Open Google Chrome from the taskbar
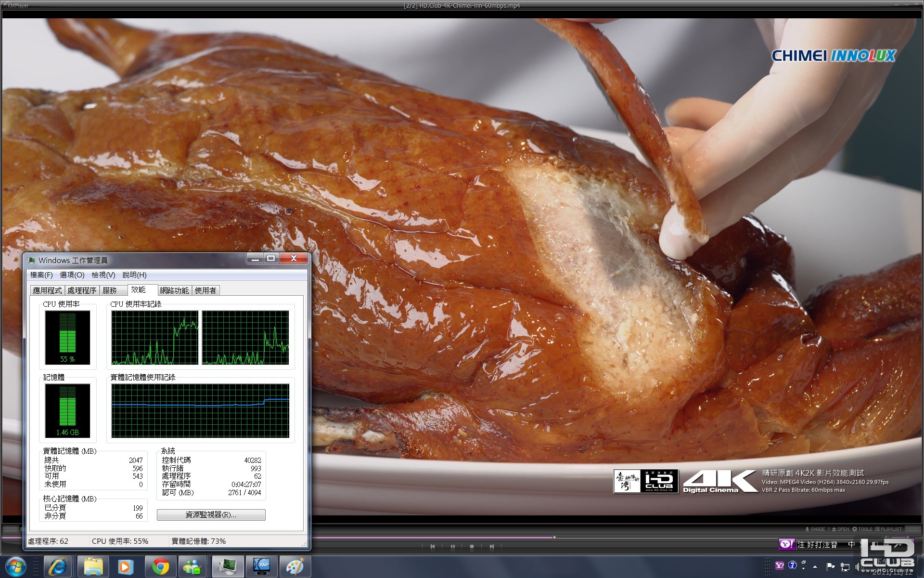The image size is (924, 578). (160, 566)
